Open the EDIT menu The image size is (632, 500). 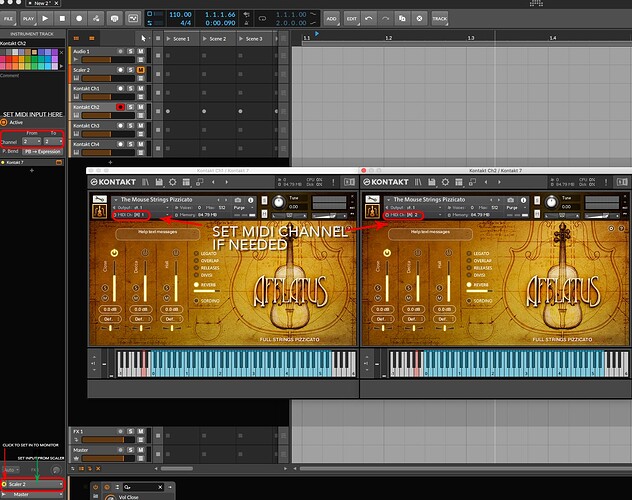[x=352, y=19]
